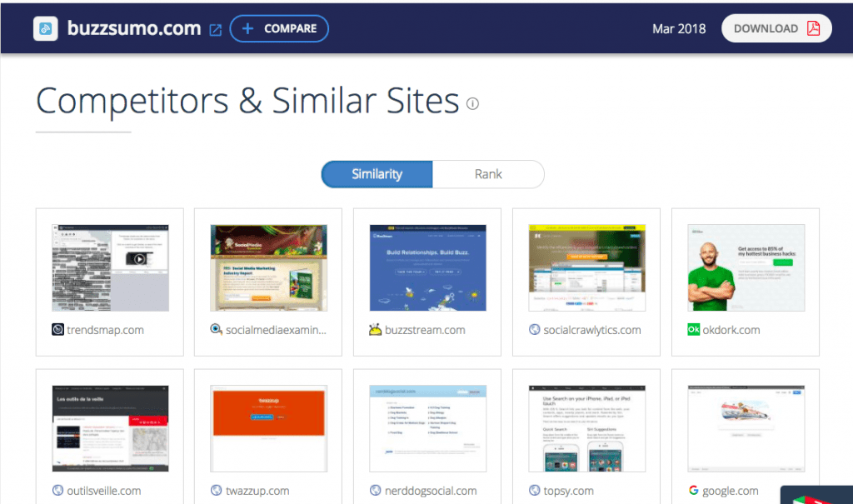Screen dimensions: 853x504
Task: Click the google.com link
Action: tap(730, 491)
